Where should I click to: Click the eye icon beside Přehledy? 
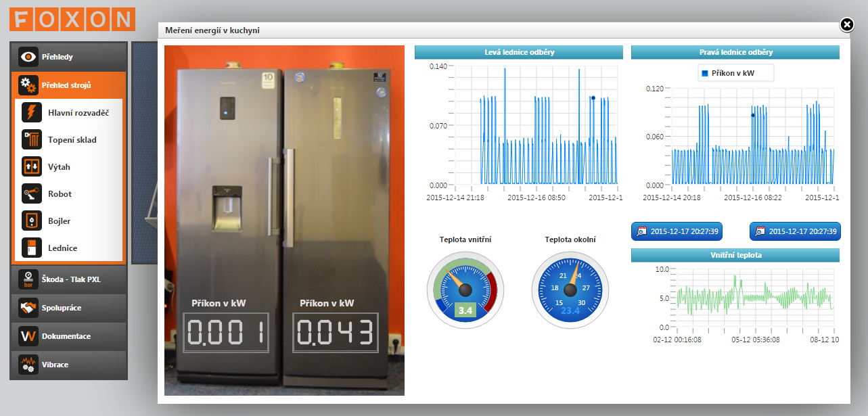[28, 57]
